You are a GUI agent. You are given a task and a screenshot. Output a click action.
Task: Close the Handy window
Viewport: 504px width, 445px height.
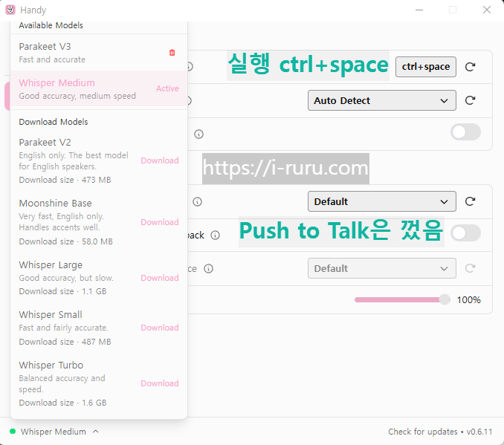(487, 10)
